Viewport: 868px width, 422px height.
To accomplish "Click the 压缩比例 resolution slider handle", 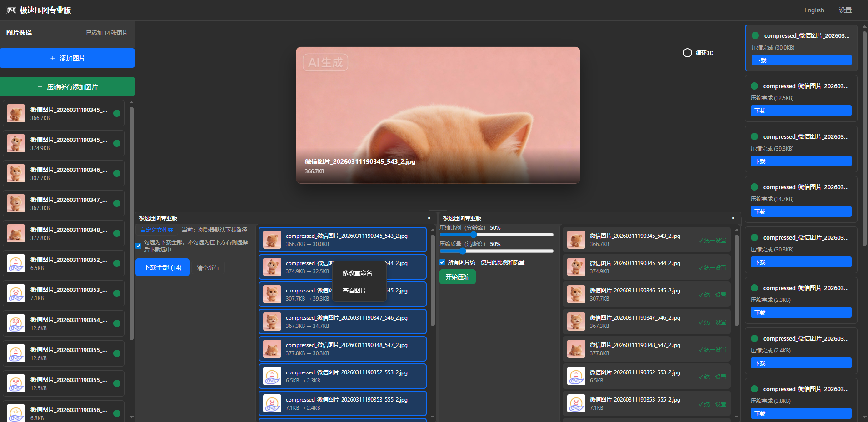I will [474, 235].
